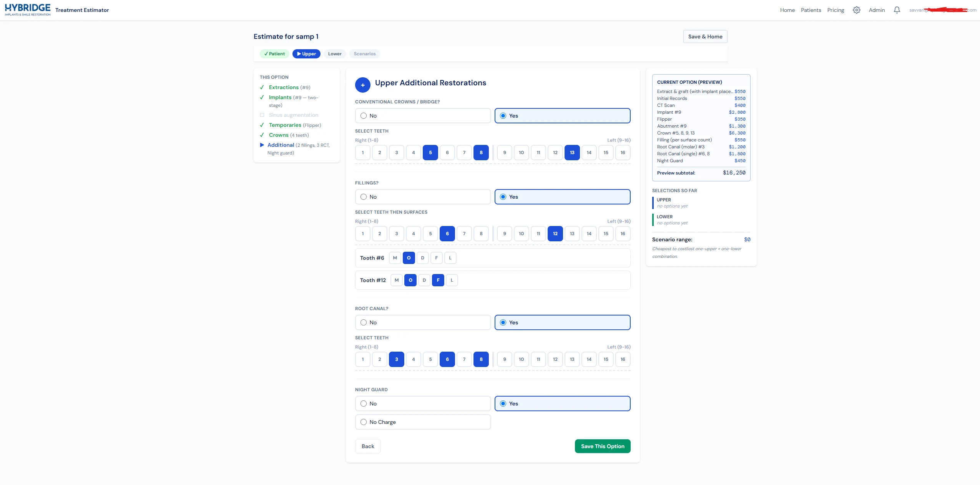980x485 pixels.
Task: Select tooth 9 in crowns section
Action: (x=505, y=153)
